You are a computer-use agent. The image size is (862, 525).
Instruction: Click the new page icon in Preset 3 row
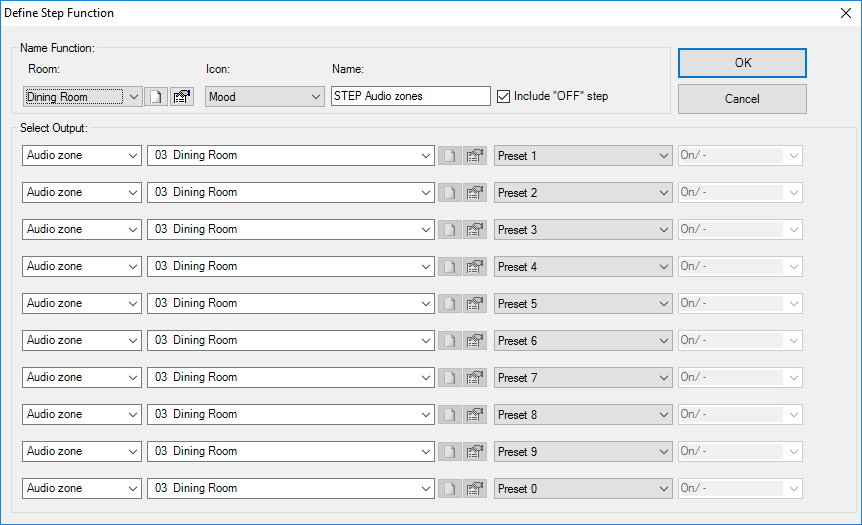click(450, 229)
